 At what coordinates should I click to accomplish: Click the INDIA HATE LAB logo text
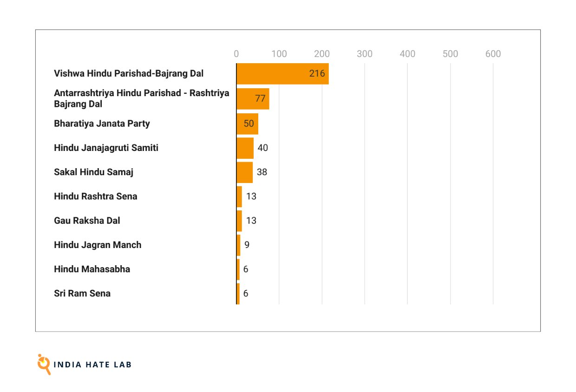coord(92,365)
